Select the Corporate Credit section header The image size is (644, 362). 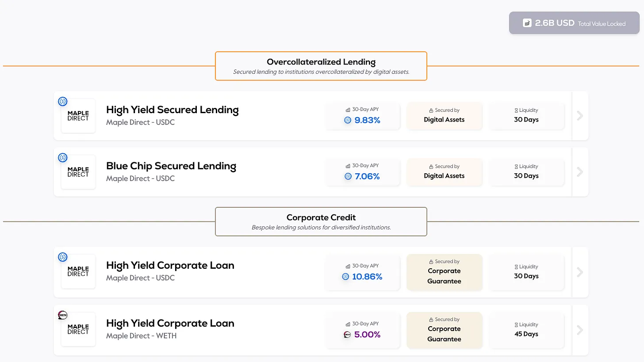(321, 221)
